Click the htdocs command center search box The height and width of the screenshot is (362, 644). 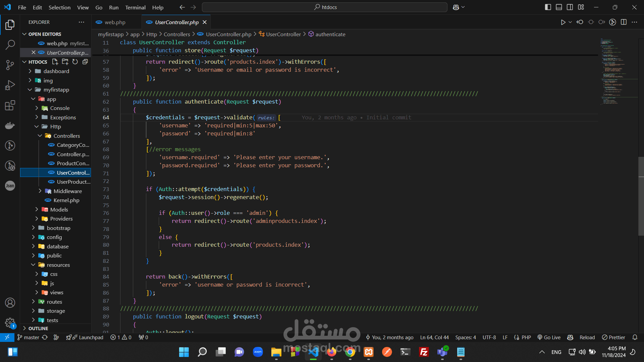324,7
